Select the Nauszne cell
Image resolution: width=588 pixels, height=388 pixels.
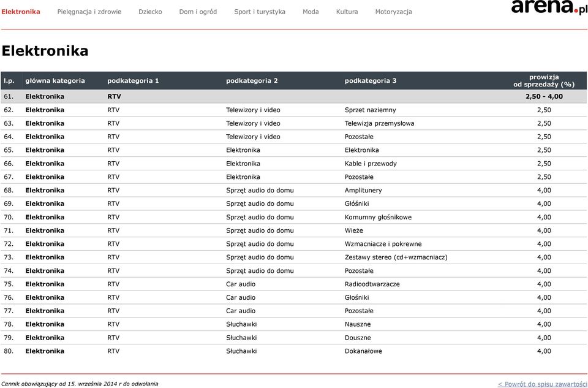tap(357, 324)
